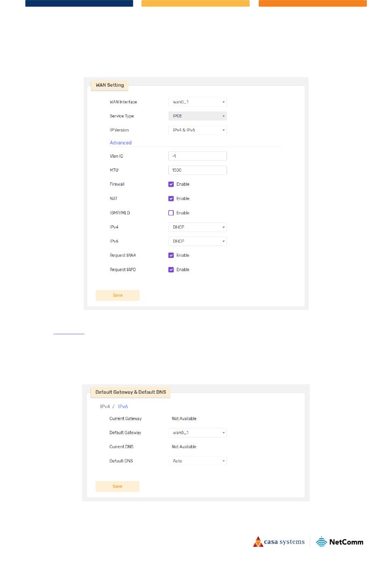Click the Vlan ID input field
The height and width of the screenshot is (565, 392).
pyautogui.click(x=198, y=156)
